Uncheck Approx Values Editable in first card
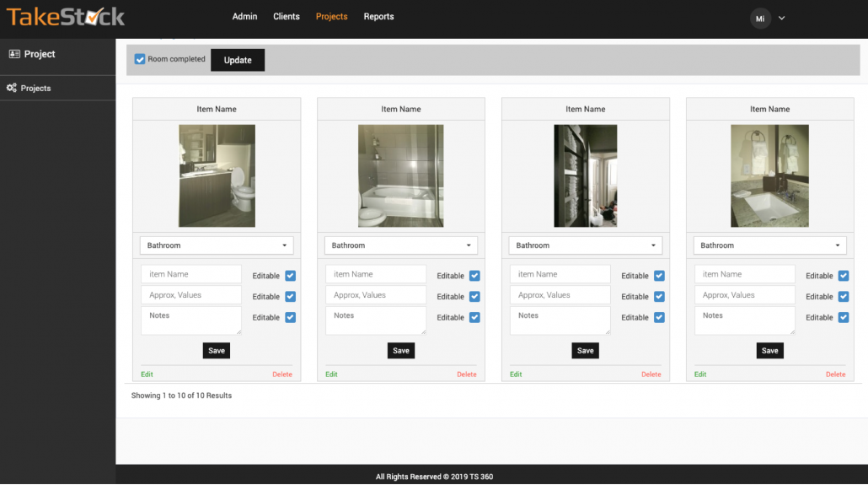The image size is (868, 485). tap(290, 297)
